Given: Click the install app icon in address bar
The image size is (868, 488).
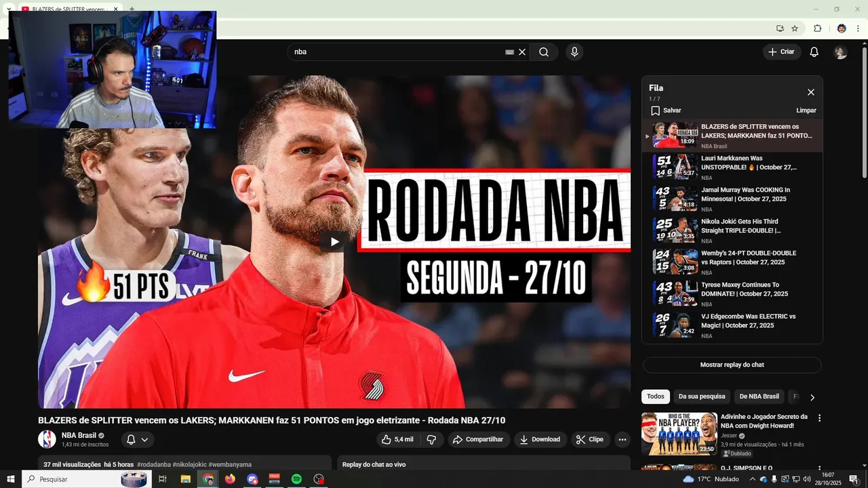Looking at the screenshot, I should 780,28.
